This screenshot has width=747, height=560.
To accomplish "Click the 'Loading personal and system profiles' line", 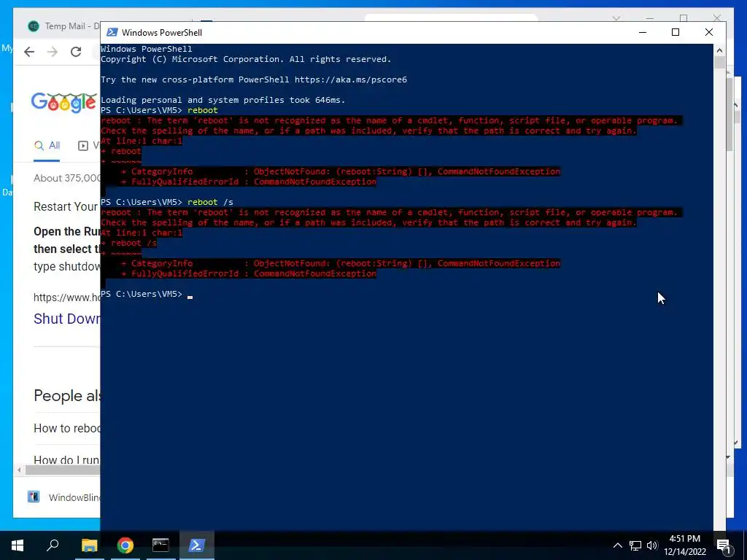I will (x=222, y=100).
